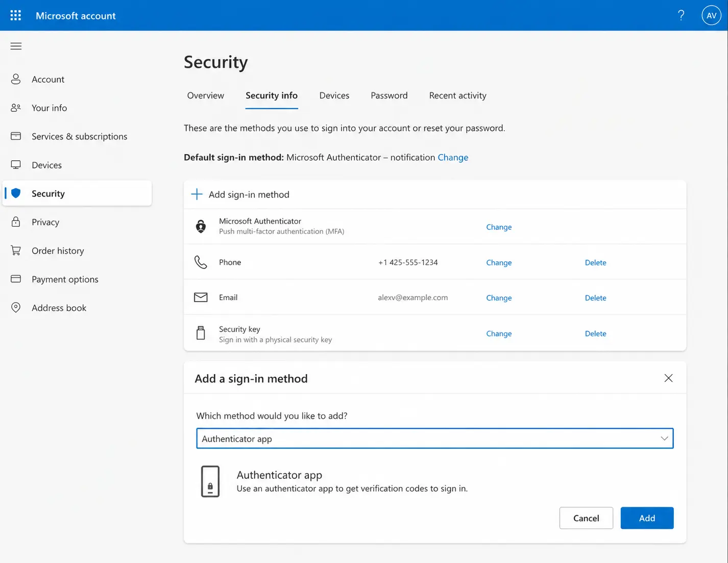Click the phone number +1 425-555-1234
This screenshot has height=563, width=728.
tap(408, 262)
